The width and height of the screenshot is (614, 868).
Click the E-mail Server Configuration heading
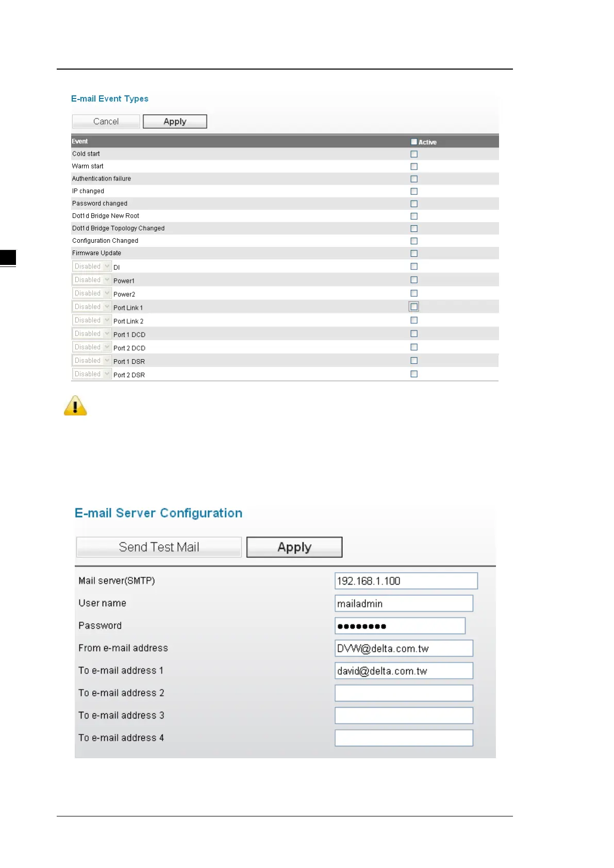(158, 513)
